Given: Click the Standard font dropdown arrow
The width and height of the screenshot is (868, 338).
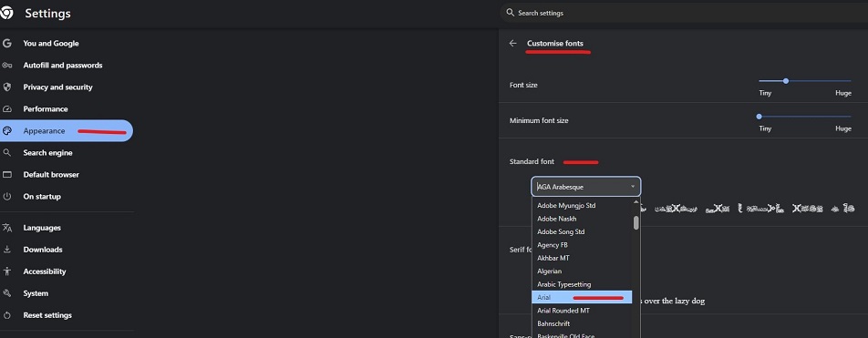Looking at the screenshot, I should point(633,187).
